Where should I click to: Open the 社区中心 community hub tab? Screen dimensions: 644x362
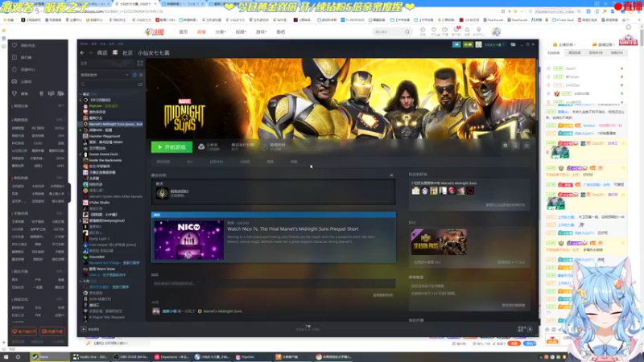pos(217,162)
